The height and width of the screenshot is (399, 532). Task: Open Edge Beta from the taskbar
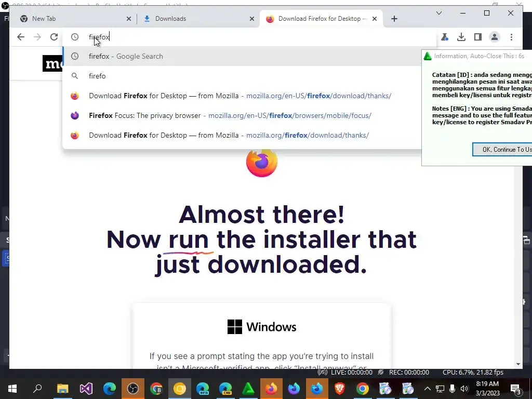click(203, 389)
